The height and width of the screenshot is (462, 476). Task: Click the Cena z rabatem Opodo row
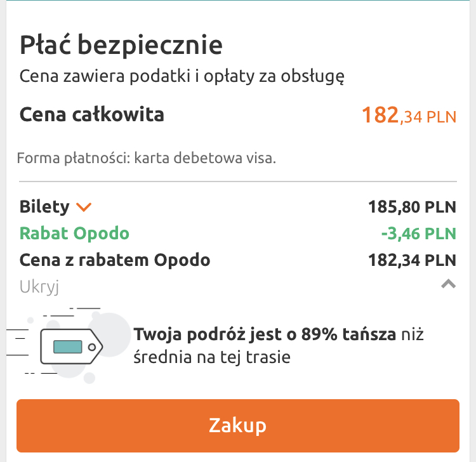(x=238, y=260)
